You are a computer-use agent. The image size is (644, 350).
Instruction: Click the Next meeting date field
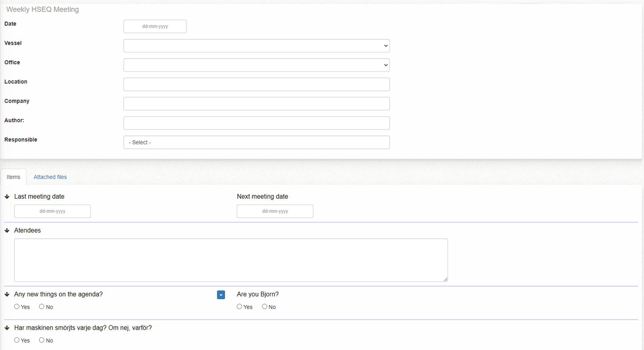(275, 211)
